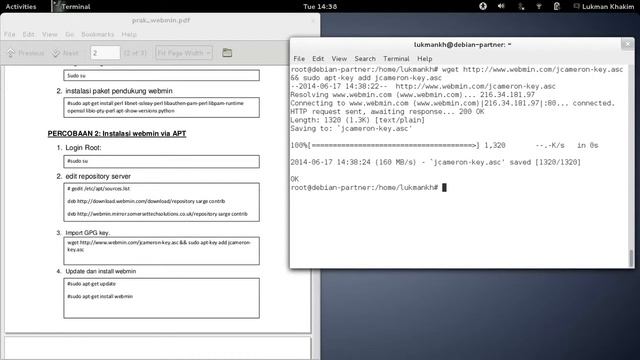Open Terminal menu in terminal window
Image resolution: width=640 pixels, height=360 pixels.
click(x=396, y=59)
